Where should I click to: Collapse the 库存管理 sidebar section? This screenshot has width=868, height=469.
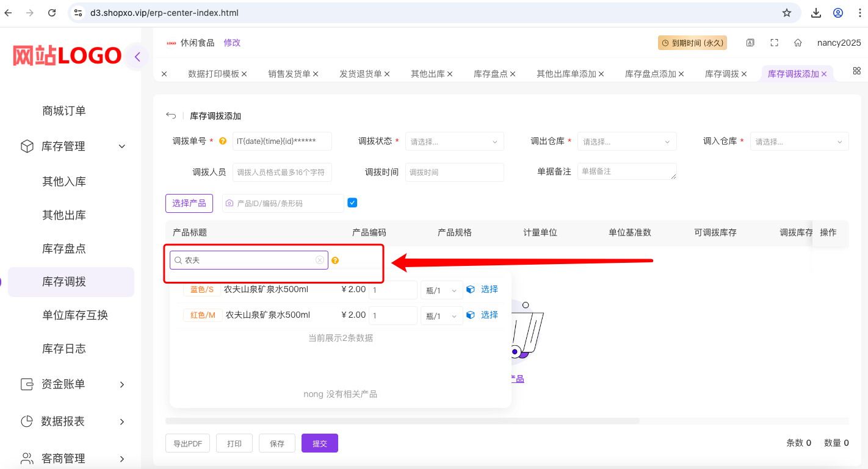tap(122, 146)
